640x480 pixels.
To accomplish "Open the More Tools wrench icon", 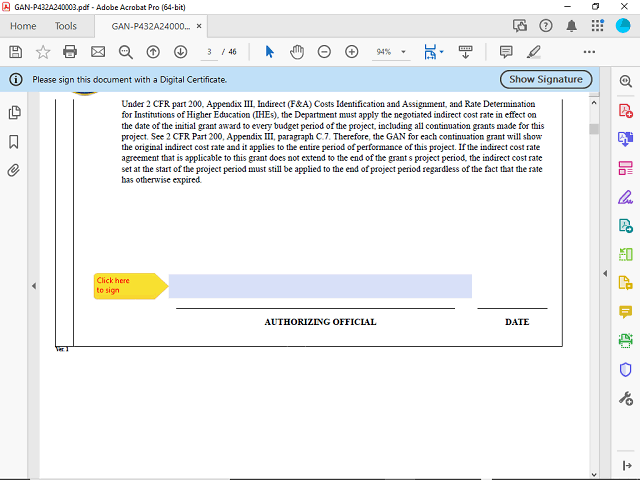I will 625,398.
